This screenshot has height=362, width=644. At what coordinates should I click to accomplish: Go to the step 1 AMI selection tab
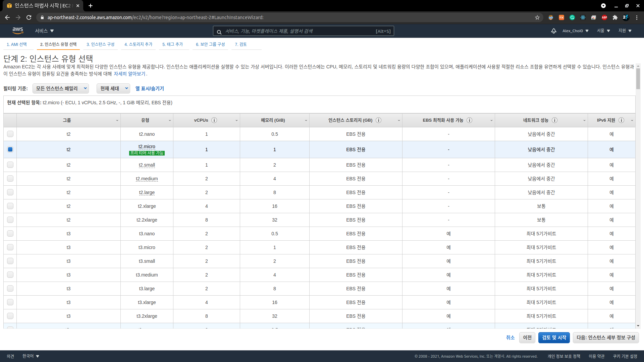17,44
